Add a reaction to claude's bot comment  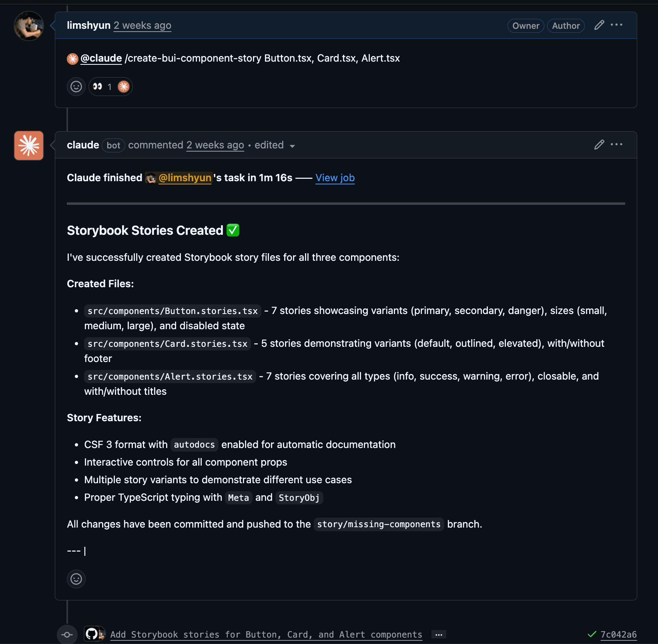(x=76, y=579)
